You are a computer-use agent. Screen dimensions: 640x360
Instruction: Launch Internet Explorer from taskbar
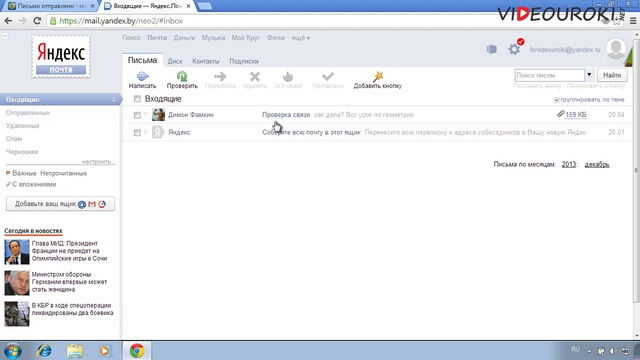(44, 351)
